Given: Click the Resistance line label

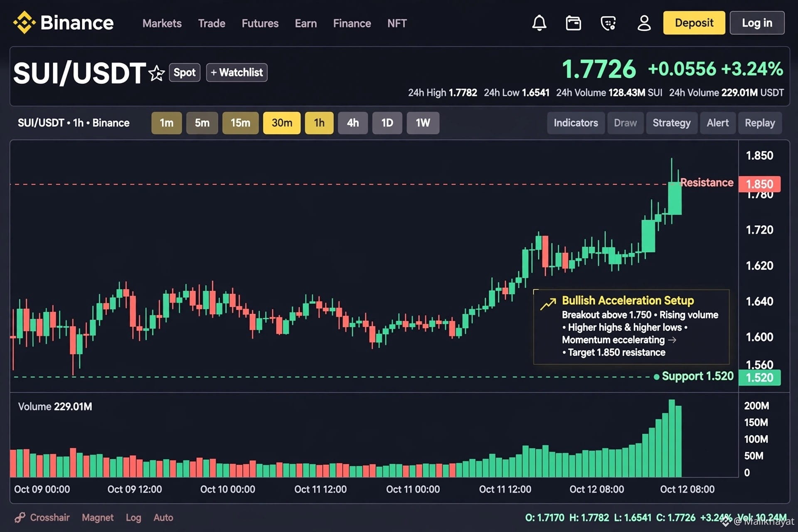Looking at the screenshot, I should pos(707,182).
